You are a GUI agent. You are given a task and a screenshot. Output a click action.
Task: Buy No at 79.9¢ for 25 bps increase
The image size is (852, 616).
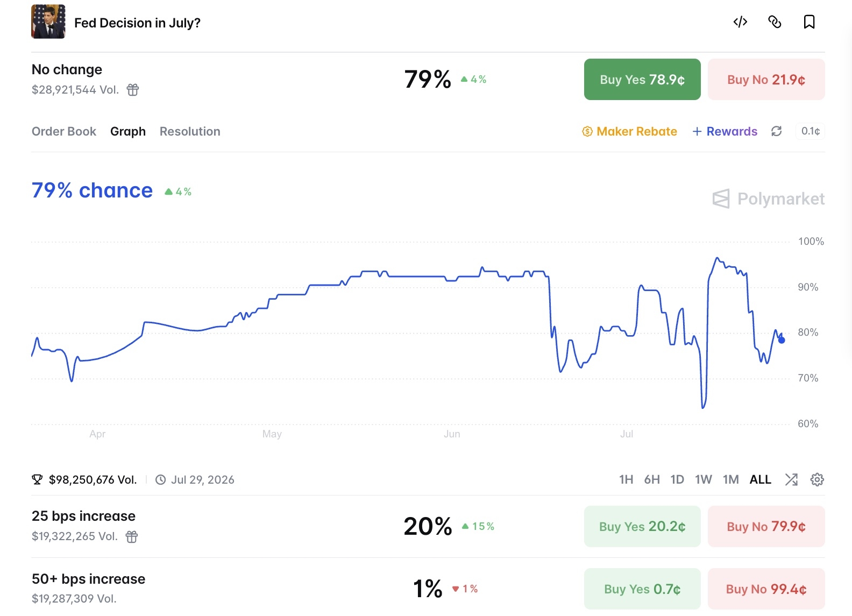[766, 527]
